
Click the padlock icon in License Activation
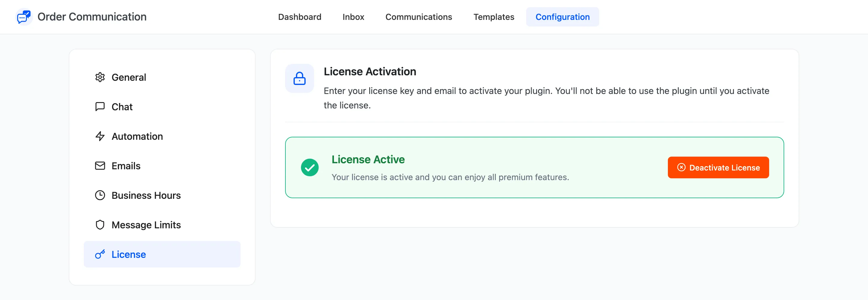[x=300, y=78]
